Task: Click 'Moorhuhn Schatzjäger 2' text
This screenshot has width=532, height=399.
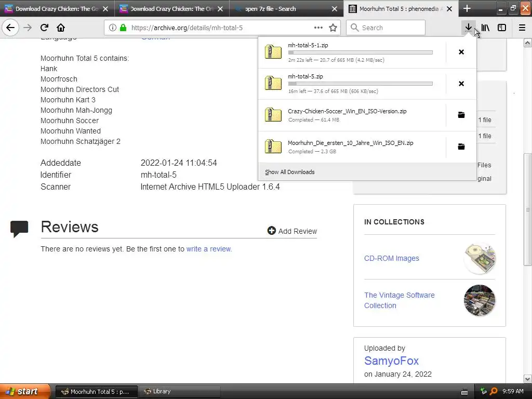Action: [81, 141]
